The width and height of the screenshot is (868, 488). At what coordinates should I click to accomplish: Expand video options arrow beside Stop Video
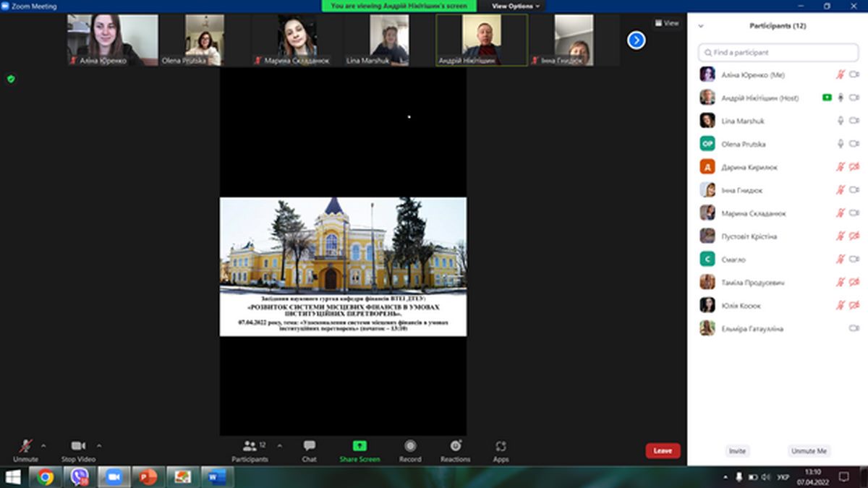click(99, 445)
